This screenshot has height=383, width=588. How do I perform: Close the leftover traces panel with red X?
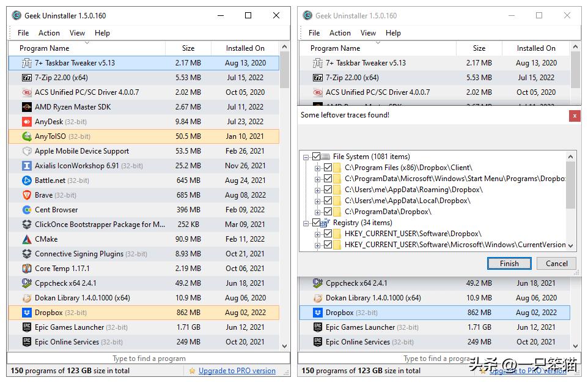click(x=574, y=116)
